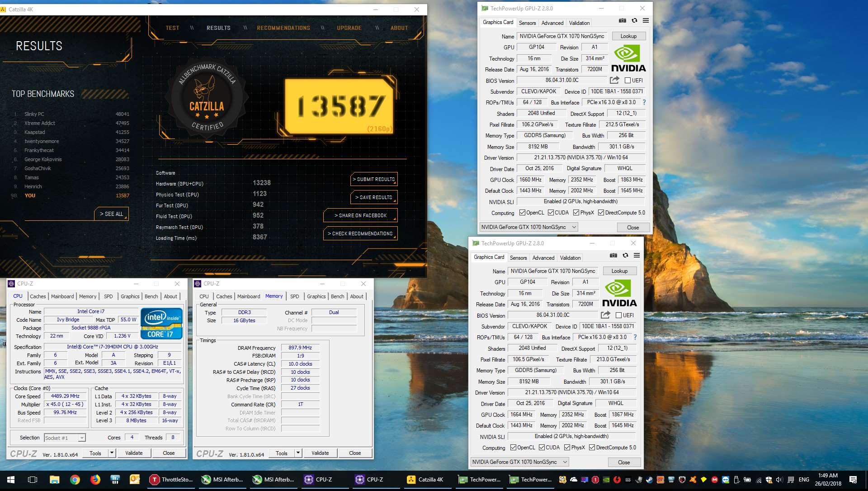This screenshot has width=868, height=491.
Task: Toggle DirectCompute 5.0 checkbox in upper GPU-Z
Action: click(601, 213)
